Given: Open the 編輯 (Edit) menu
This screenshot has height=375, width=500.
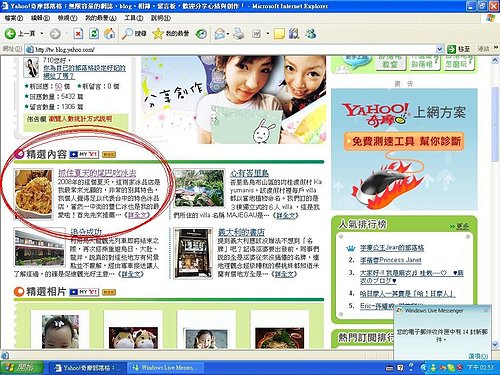Looking at the screenshot, I should click(40, 18).
